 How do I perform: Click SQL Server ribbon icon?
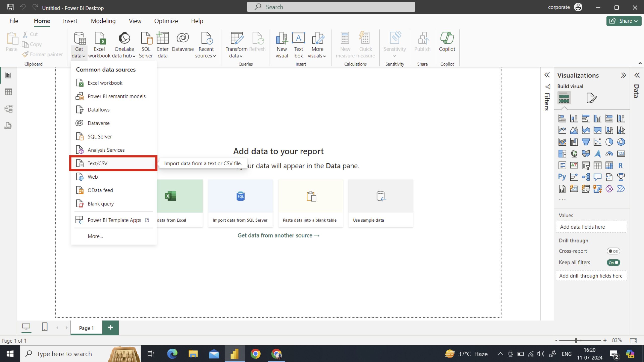coord(146,45)
